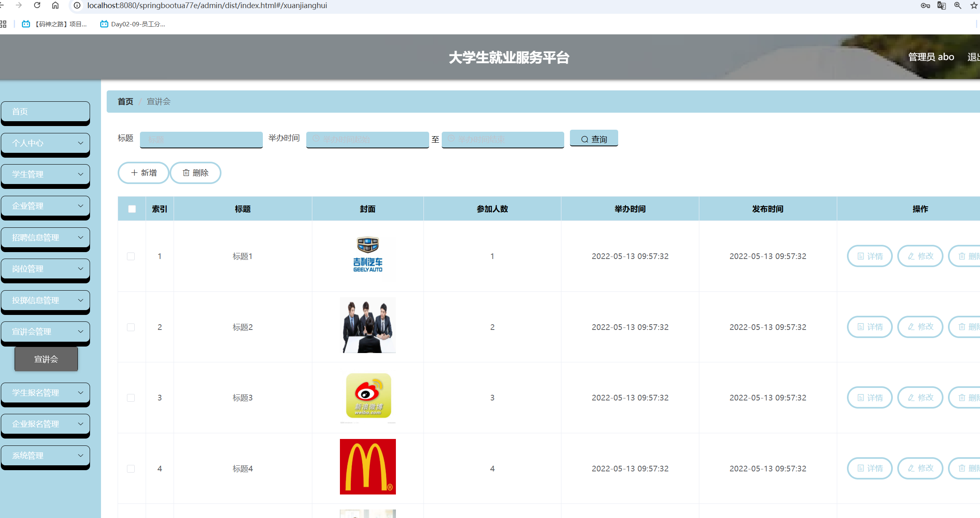Go to browser home icon
The width and height of the screenshot is (980, 518).
click(55, 5)
